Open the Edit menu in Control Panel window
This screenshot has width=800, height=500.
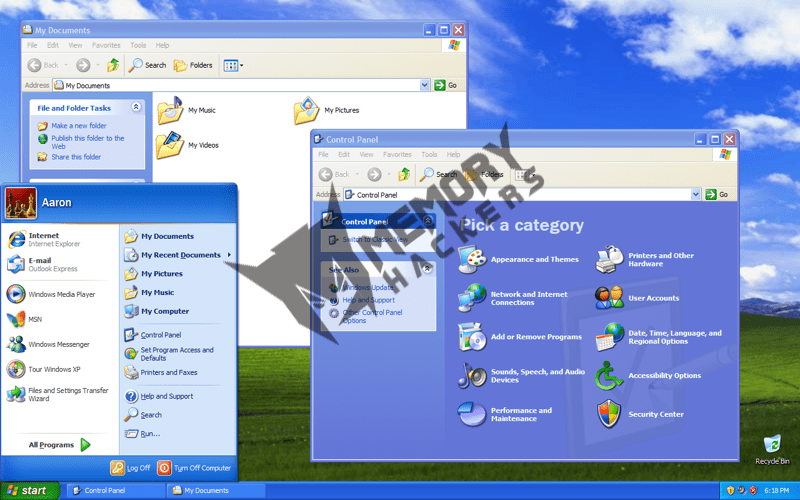click(x=344, y=155)
